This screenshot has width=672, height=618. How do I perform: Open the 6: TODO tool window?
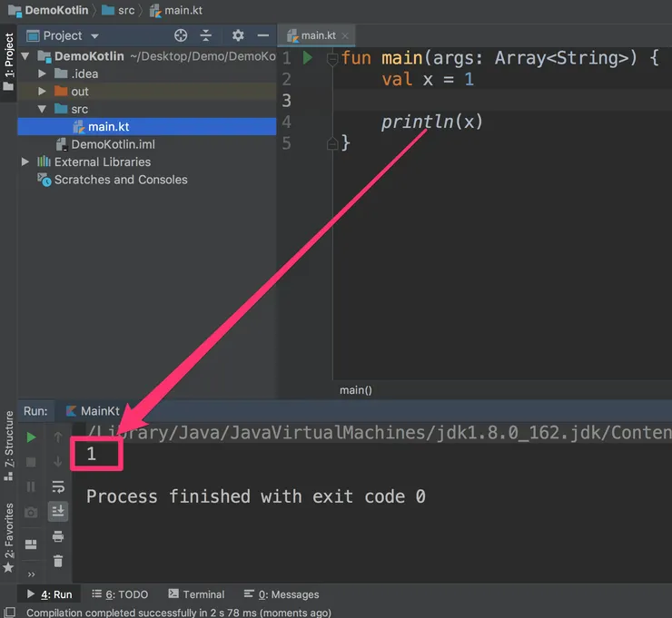click(x=121, y=594)
